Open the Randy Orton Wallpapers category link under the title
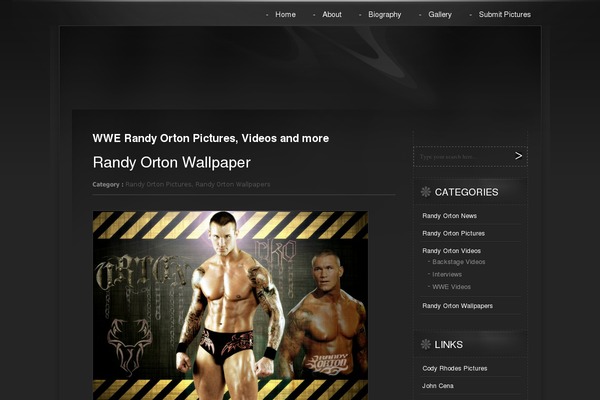The image size is (600, 400). pyautogui.click(x=233, y=184)
